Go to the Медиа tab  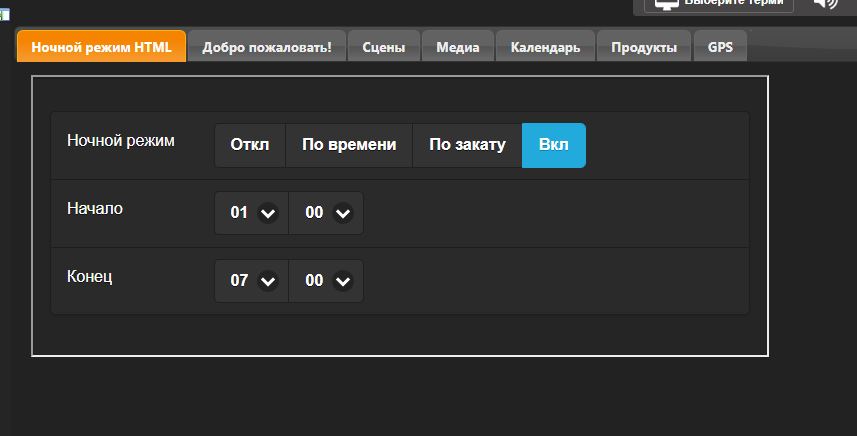pos(458,46)
